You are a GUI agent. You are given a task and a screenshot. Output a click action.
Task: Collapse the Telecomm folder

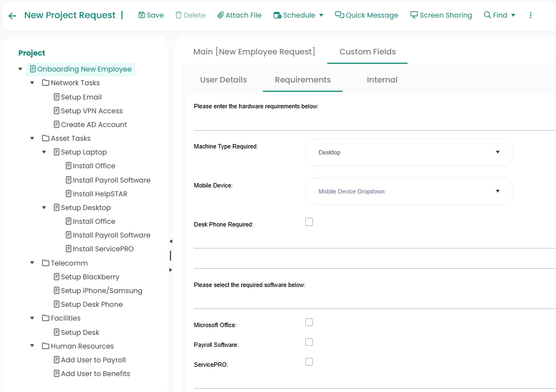(x=32, y=263)
